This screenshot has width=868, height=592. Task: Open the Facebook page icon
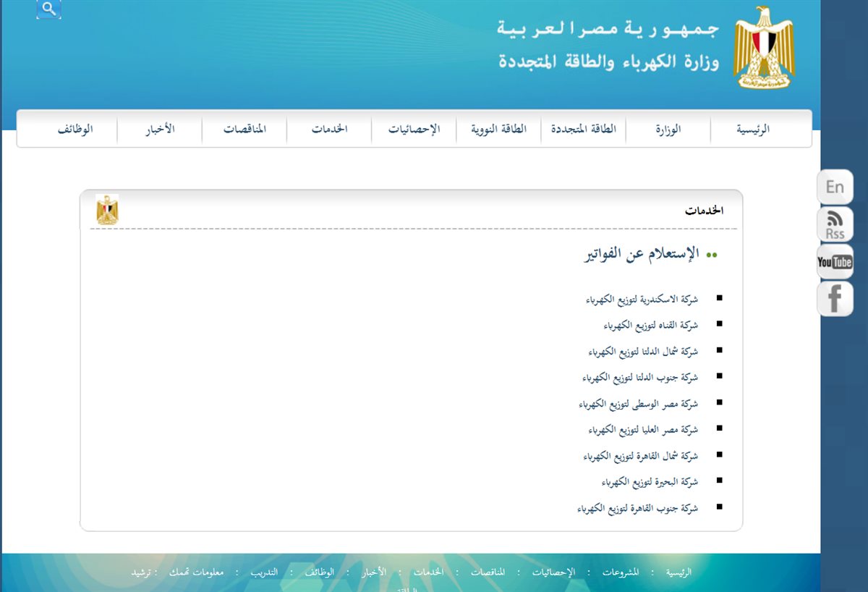pyautogui.click(x=835, y=299)
